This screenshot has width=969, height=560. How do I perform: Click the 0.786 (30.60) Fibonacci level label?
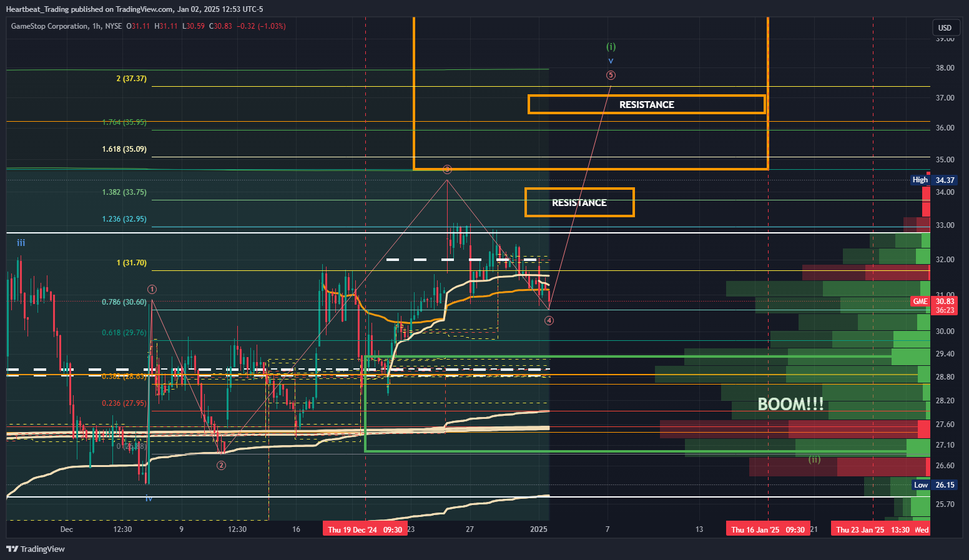tap(124, 302)
